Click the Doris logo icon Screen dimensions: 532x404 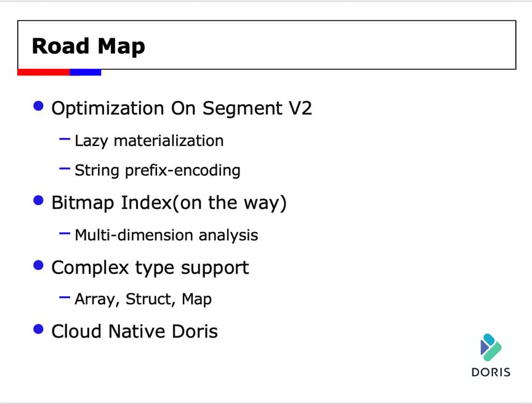tap(490, 347)
